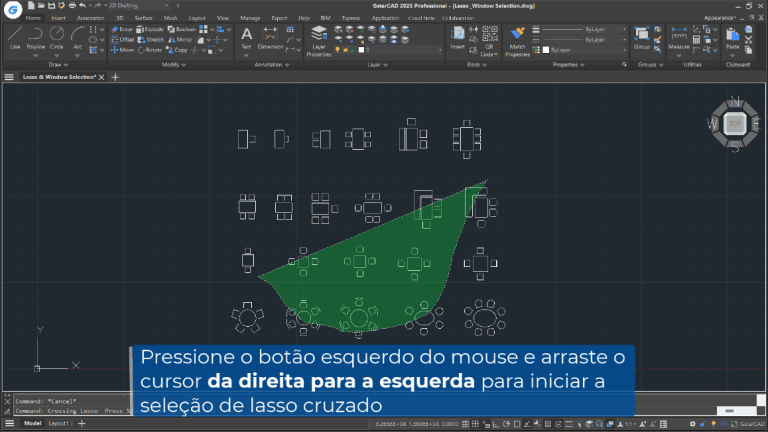Click the Paste clipboard tool
Image resolution: width=768 pixels, height=432 pixels.
[733, 38]
